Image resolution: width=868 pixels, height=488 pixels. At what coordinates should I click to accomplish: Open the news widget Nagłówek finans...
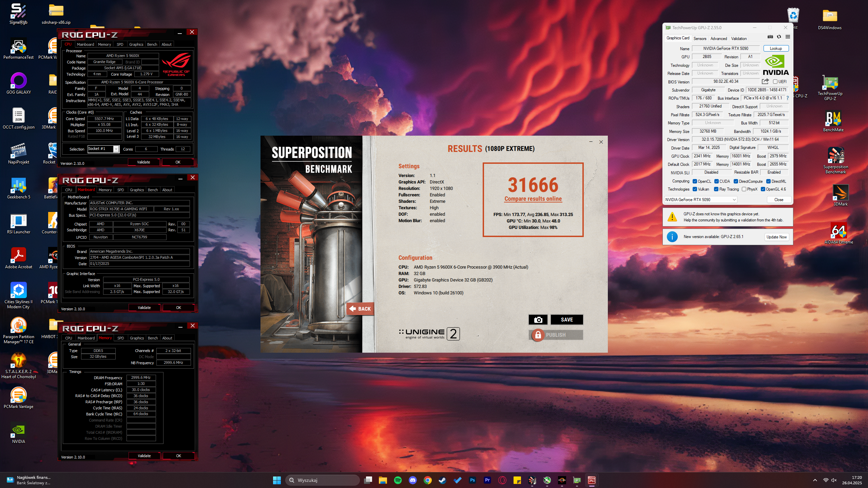[29, 480]
